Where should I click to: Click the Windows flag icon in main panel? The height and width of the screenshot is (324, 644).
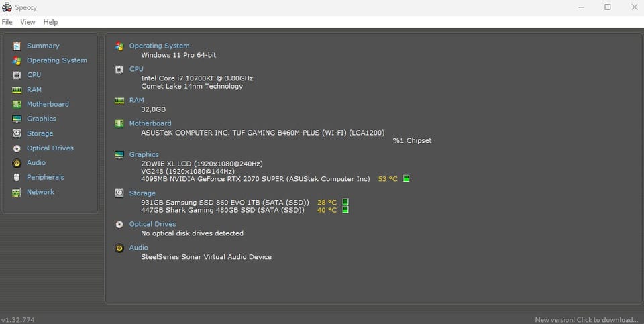click(119, 46)
